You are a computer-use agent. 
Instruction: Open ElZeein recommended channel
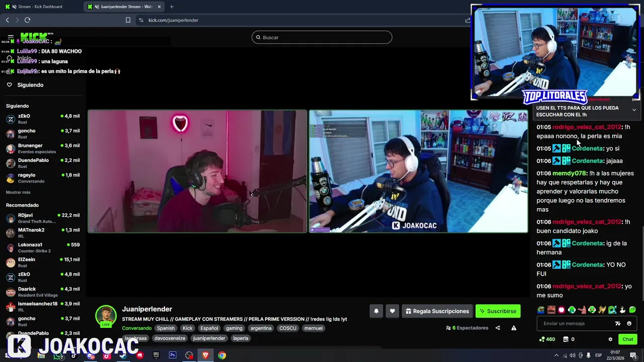coord(43,262)
